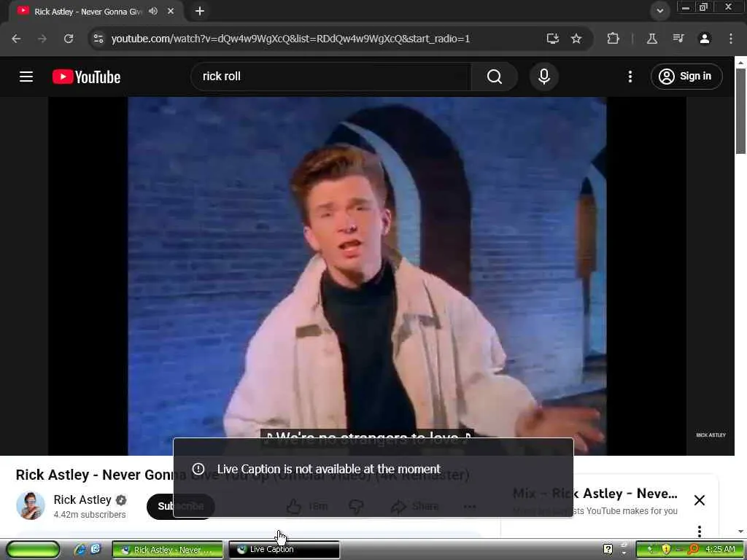The height and width of the screenshot is (560, 747).
Task: Sign in to YouTube
Action: coord(686,76)
